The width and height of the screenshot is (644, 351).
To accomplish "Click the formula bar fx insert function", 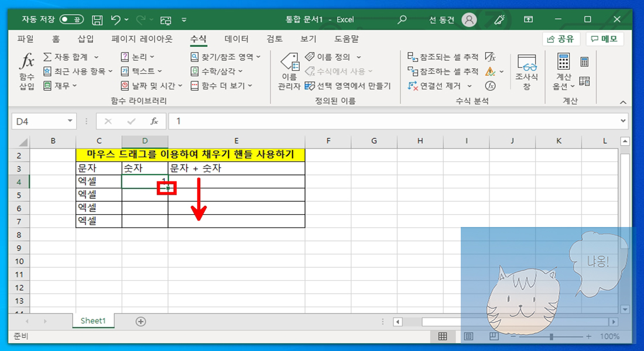I will 155,121.
